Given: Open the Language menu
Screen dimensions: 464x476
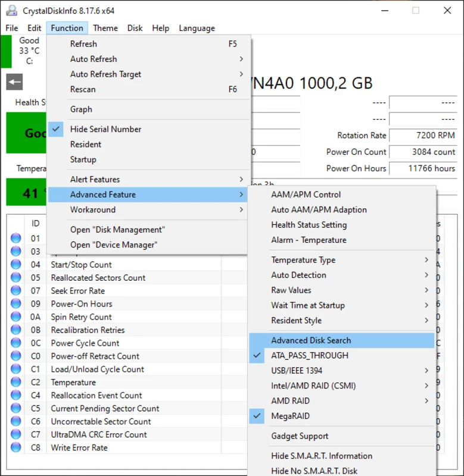Looking at the screenshot, I should pyautogui.click(x=197, y=28).
